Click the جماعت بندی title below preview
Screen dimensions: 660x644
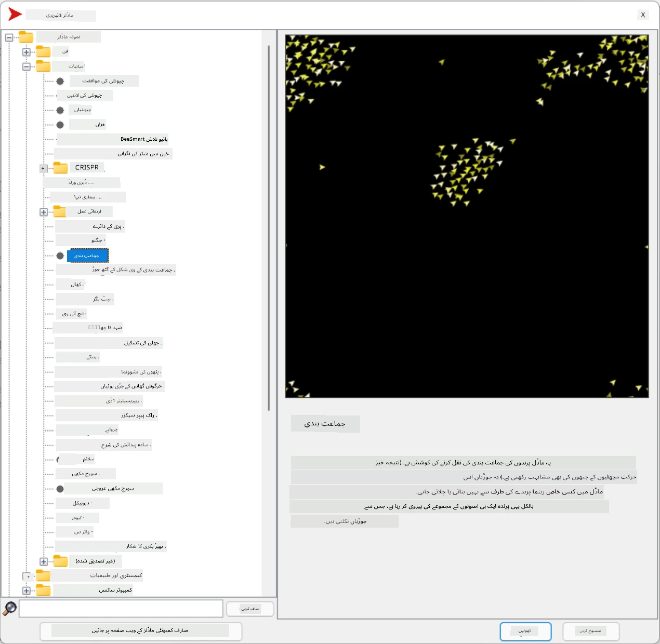pos(325,424)
